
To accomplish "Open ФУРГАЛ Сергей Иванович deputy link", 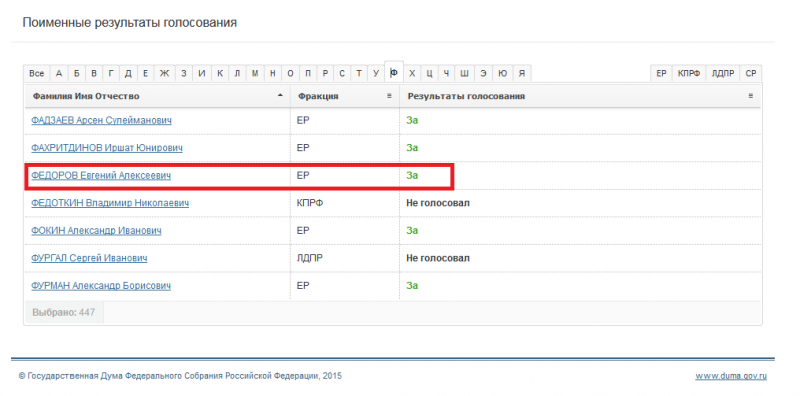I will pyautogui.click(x=89, y=258).
